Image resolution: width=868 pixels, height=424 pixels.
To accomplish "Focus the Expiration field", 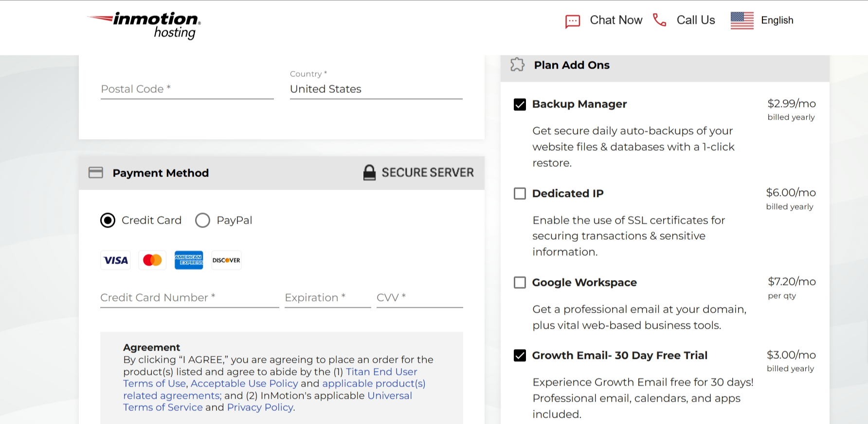I will (x=328, y=298).
